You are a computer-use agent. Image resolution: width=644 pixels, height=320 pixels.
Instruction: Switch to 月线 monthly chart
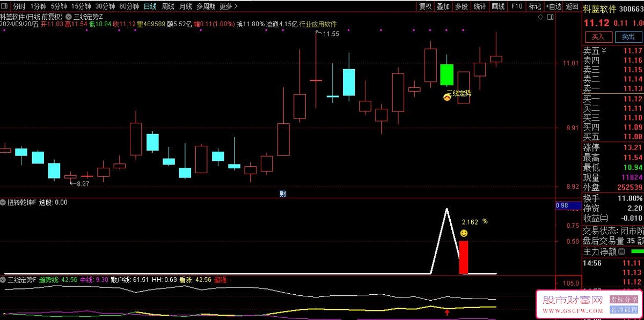[186, 6]
